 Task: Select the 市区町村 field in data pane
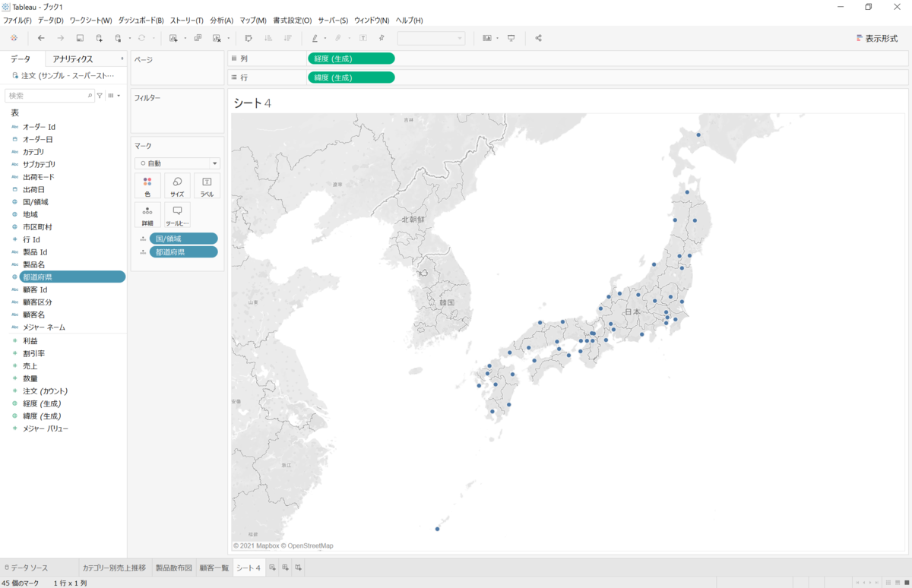click(x=37, y=227)
